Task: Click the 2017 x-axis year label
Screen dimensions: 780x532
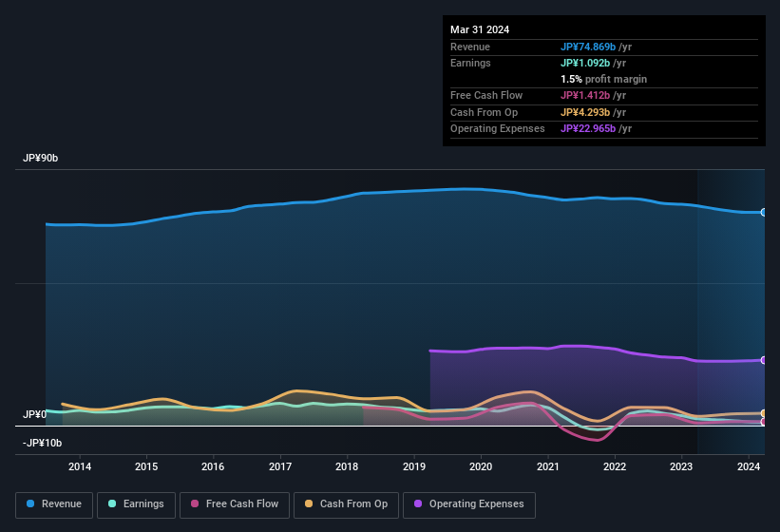Action: pos(280,466)
